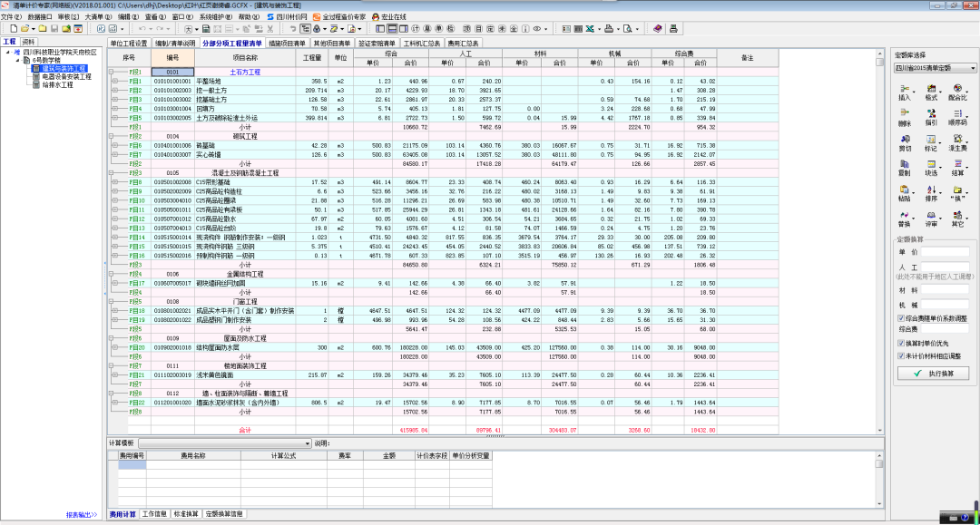This screenshot has width=980, height=525.
Task: Click the 报表输出>> link
Action: pos(82,515)
